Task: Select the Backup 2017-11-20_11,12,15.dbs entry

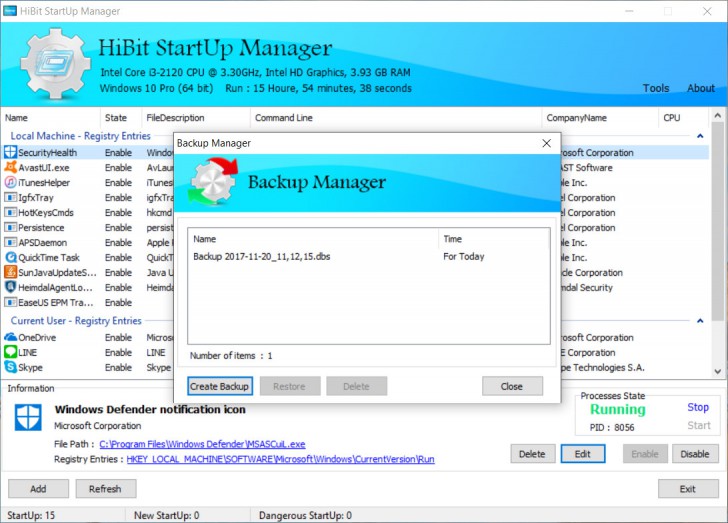Action: (x=369, y=256)
